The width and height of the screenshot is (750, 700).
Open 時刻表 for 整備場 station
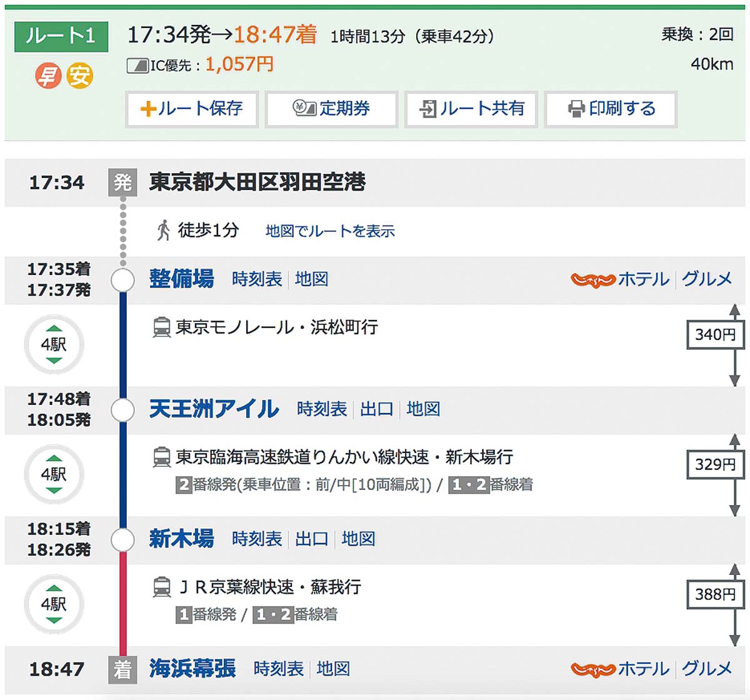point(257,279)
